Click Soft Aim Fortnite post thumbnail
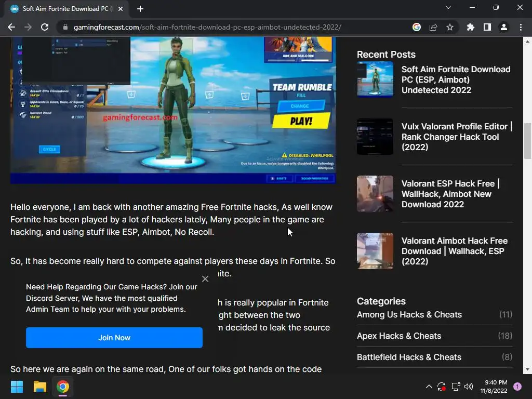This screenshot has height=399, width=532. [375, 79]
